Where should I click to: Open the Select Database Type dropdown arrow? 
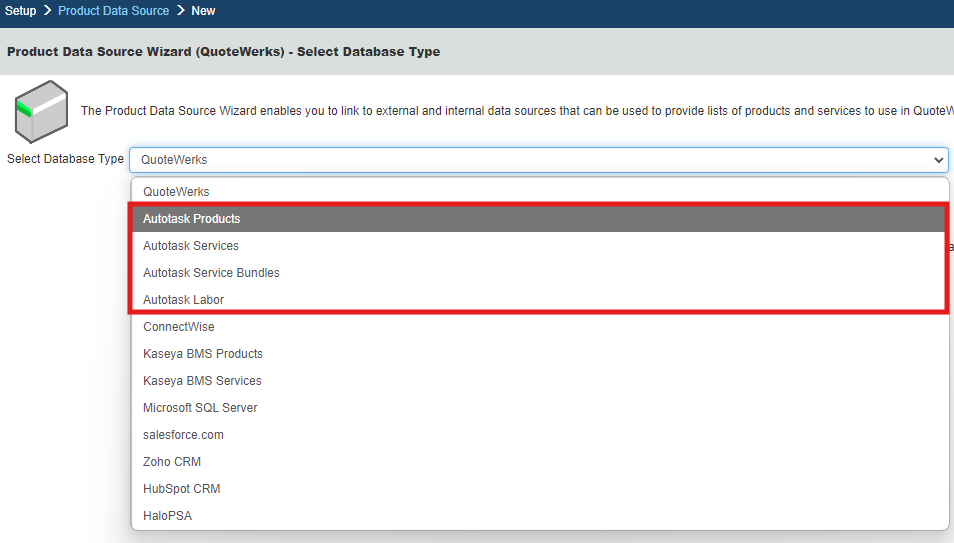938,160
